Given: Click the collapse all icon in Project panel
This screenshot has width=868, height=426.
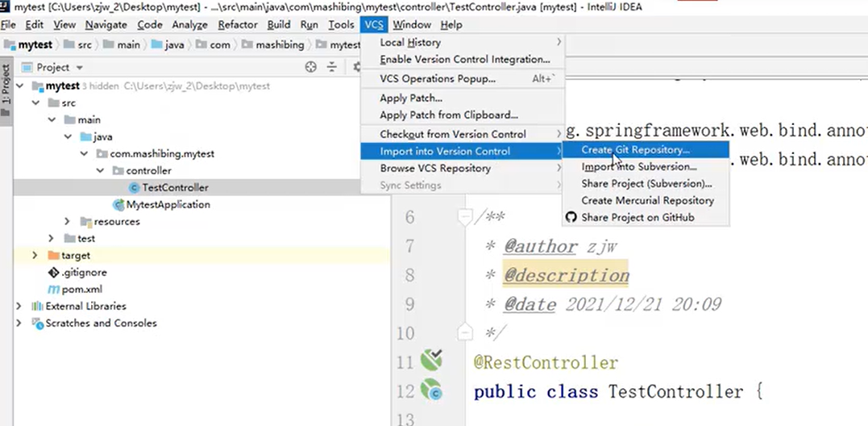Looking at the screenshot, I should (x=331, y=67).
